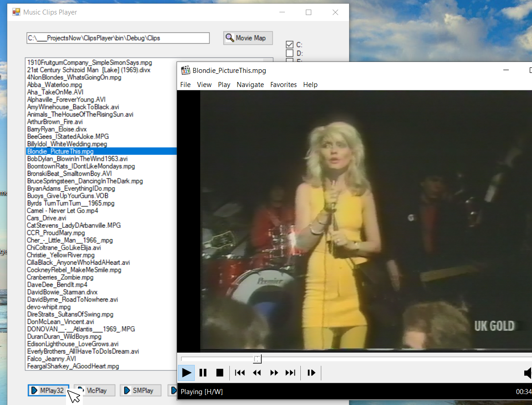Select AmyWinehouse_BackToBlack.avi clip

73,107
